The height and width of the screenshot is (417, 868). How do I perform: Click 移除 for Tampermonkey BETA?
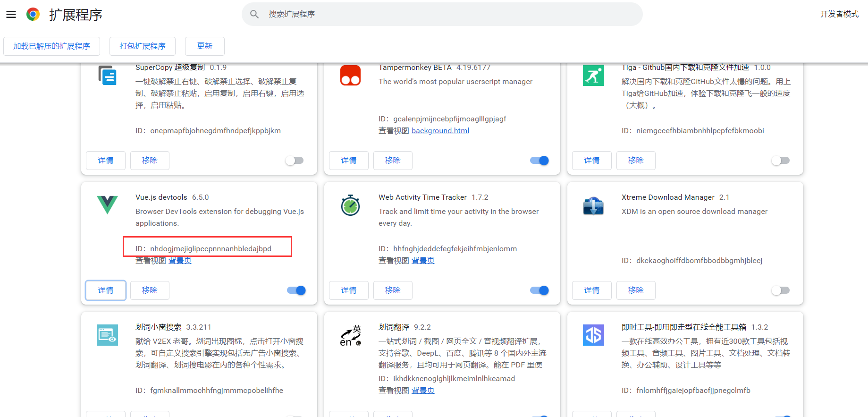(393, 161)
